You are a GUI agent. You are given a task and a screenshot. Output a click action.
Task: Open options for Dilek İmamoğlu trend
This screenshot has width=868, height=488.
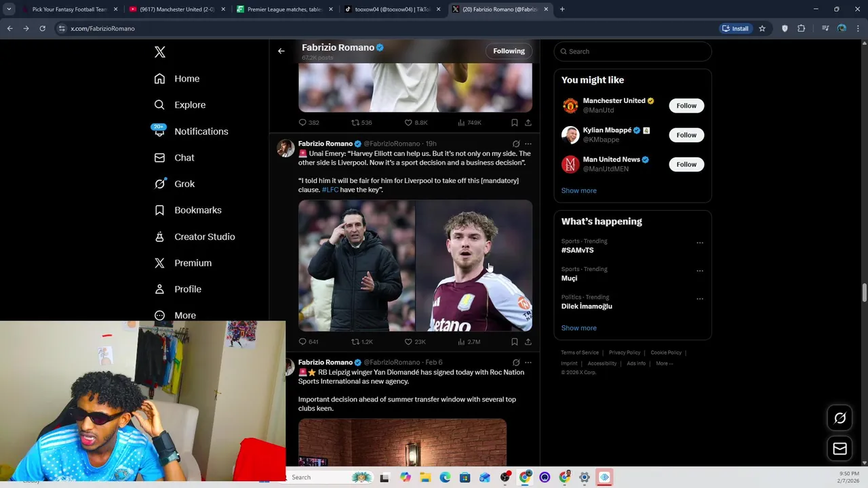point(700,299)
